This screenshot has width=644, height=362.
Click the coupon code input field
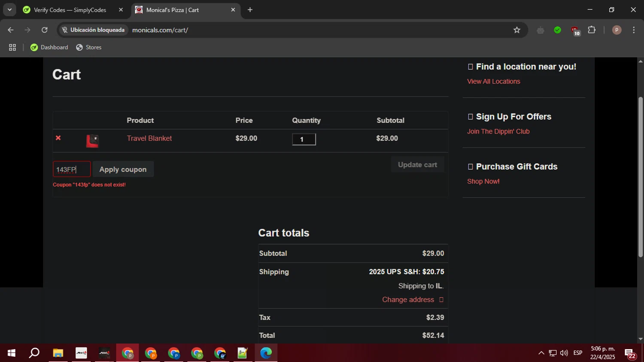click(72, 169)
